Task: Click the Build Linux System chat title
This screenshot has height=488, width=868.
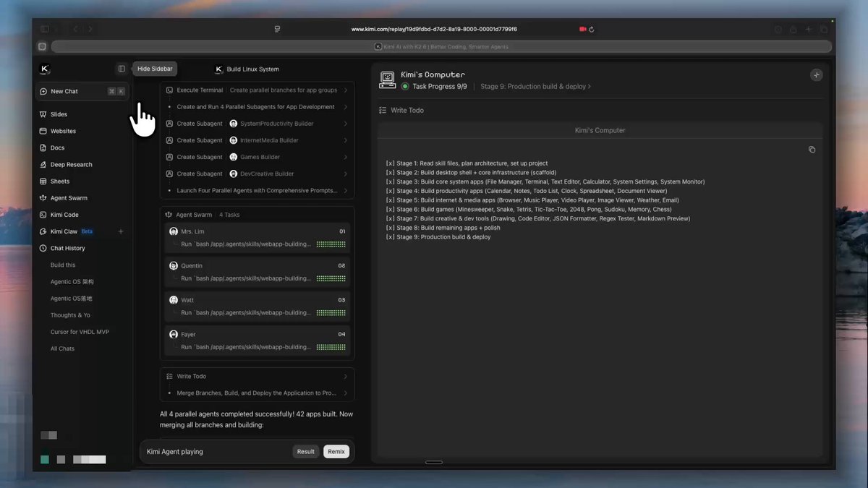Action: pos(252,69)
